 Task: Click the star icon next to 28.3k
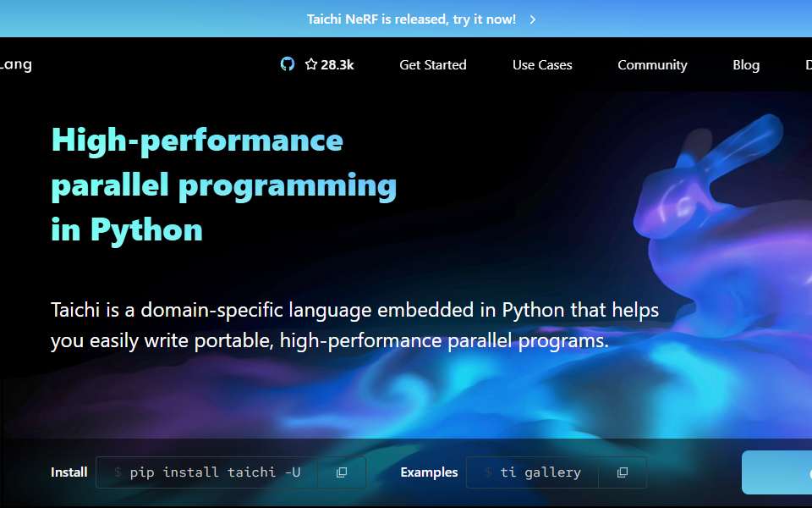[x=310, y=64]
